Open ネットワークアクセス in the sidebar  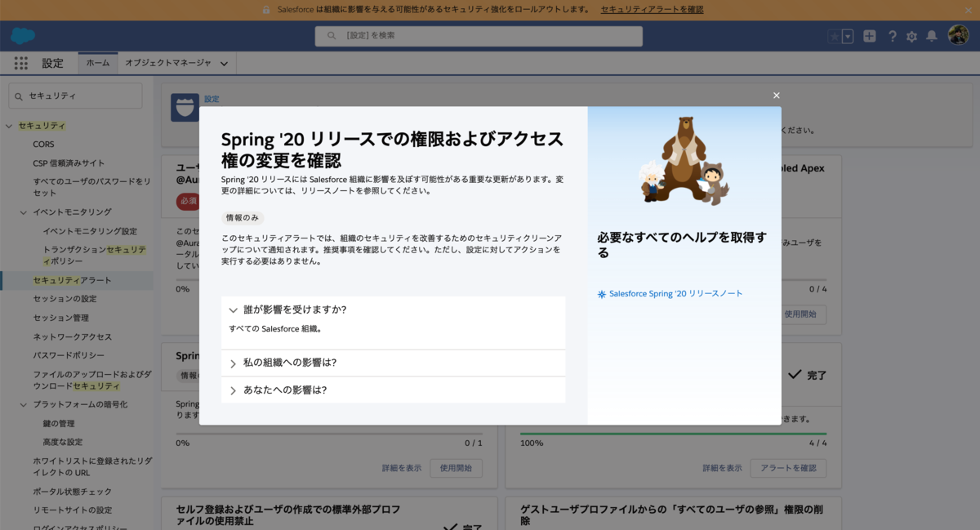coord(73,336)
